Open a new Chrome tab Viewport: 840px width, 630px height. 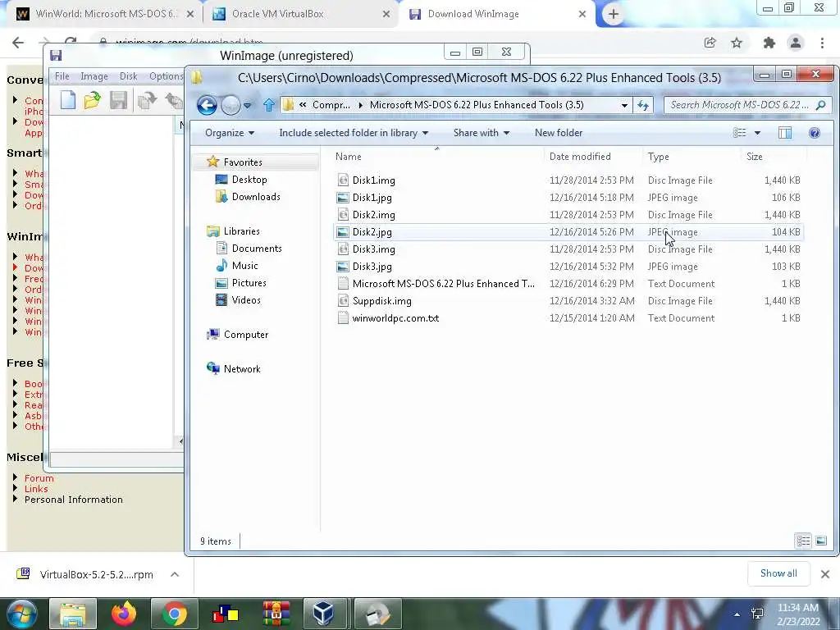[614, 15]
